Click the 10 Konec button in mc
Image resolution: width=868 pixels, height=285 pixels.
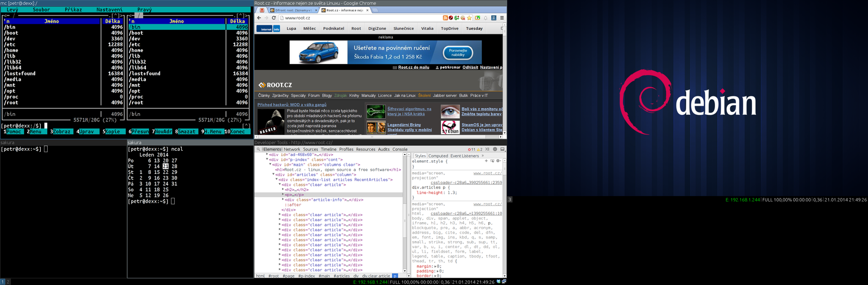point(238,131)
